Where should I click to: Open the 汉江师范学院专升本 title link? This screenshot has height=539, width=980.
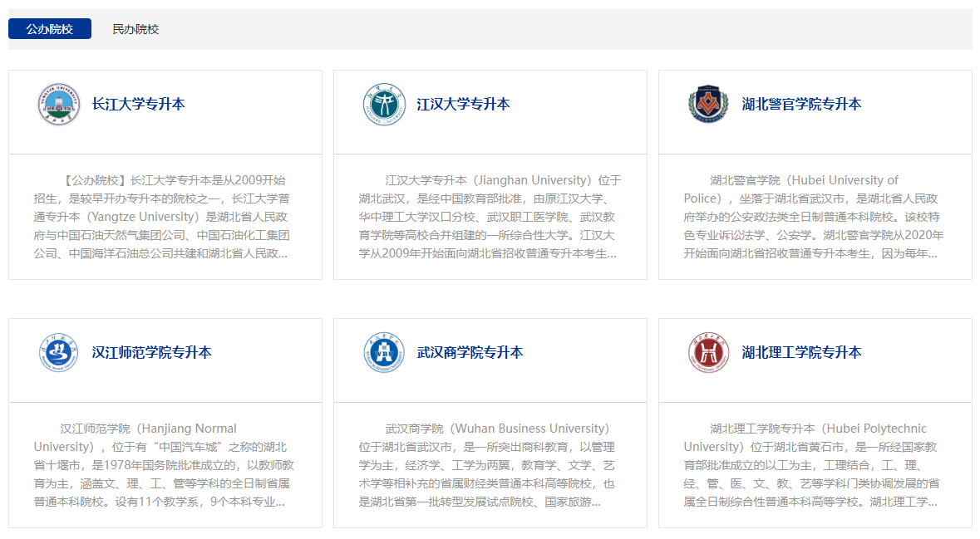[151, 353]
